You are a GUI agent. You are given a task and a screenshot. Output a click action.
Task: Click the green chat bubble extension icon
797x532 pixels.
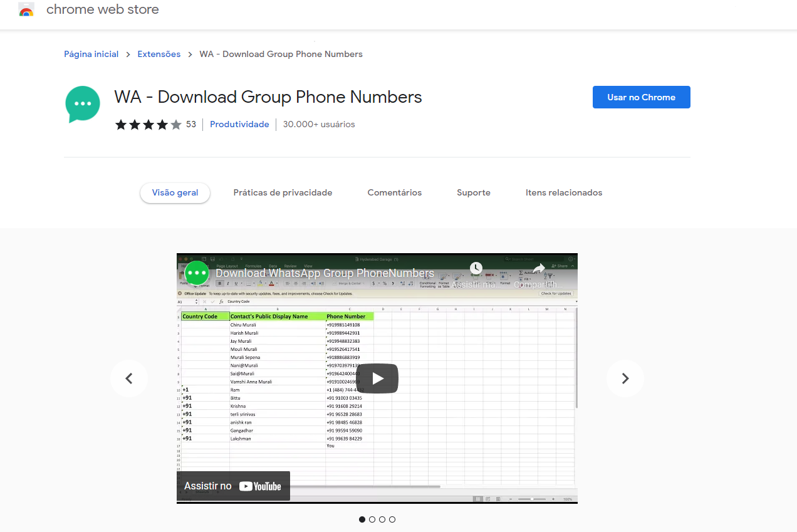pos(83,104)
